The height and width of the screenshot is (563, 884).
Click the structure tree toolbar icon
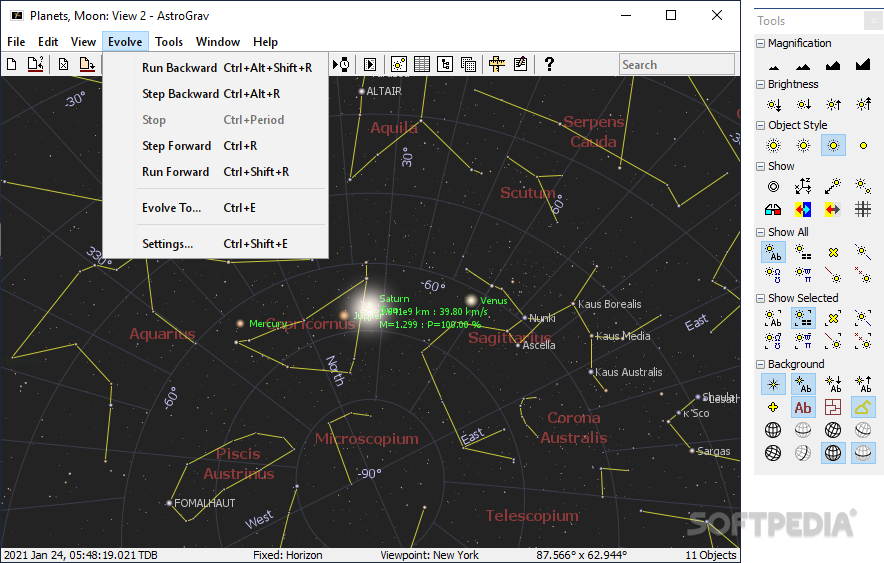[x=445, y=64]
